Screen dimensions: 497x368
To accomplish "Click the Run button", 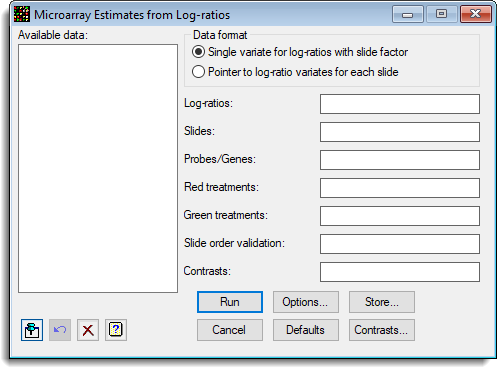I will point(230,302).
